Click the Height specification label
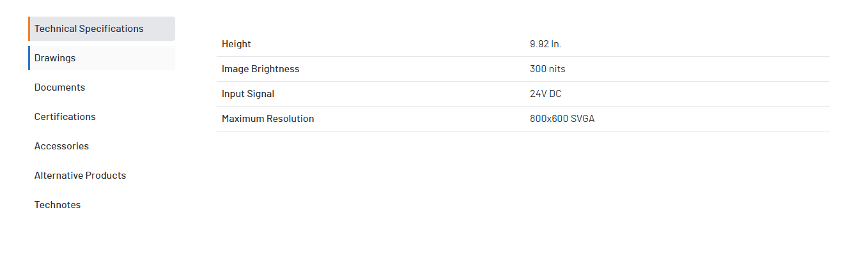The width and height of the screenshot is (868, 263). pyautogui.click(x=236, y=44)
